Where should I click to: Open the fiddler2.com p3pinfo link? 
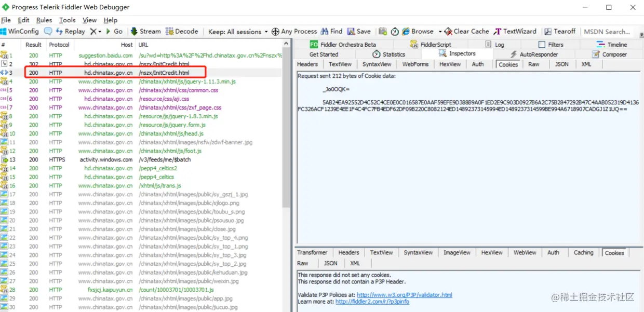tap(372, 302)
